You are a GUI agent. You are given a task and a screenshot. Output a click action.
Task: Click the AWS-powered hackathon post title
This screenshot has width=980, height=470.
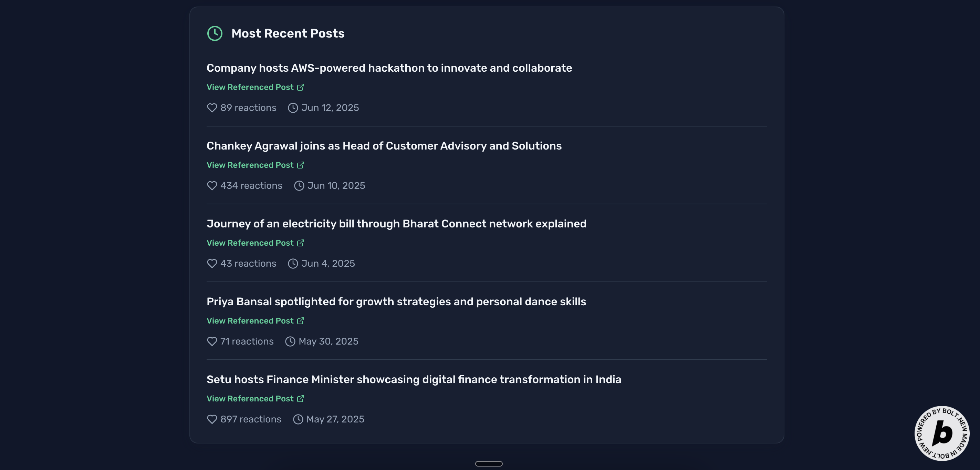(389, 68)
